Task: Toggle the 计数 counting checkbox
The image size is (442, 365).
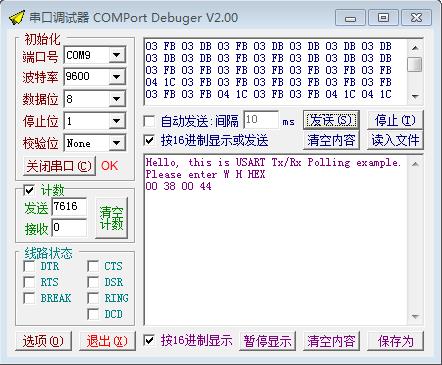Action: [29, 190]
